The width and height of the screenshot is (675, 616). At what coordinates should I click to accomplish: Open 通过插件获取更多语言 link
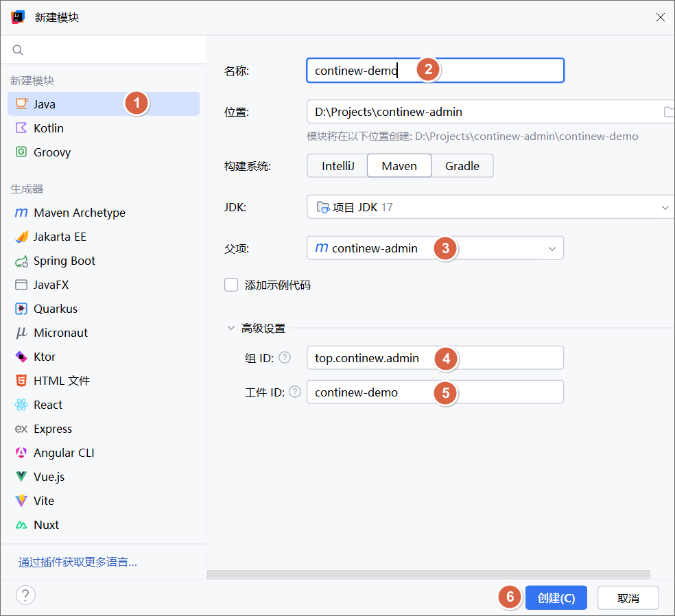click(78, 562)
